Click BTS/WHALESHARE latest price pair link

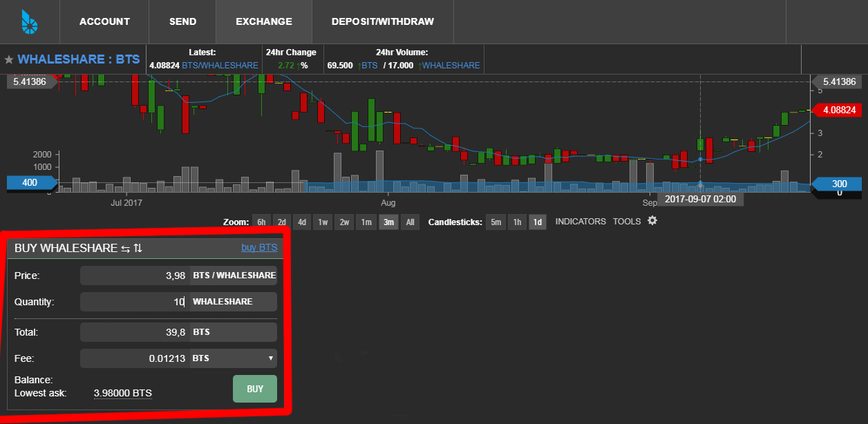(220, 66)
